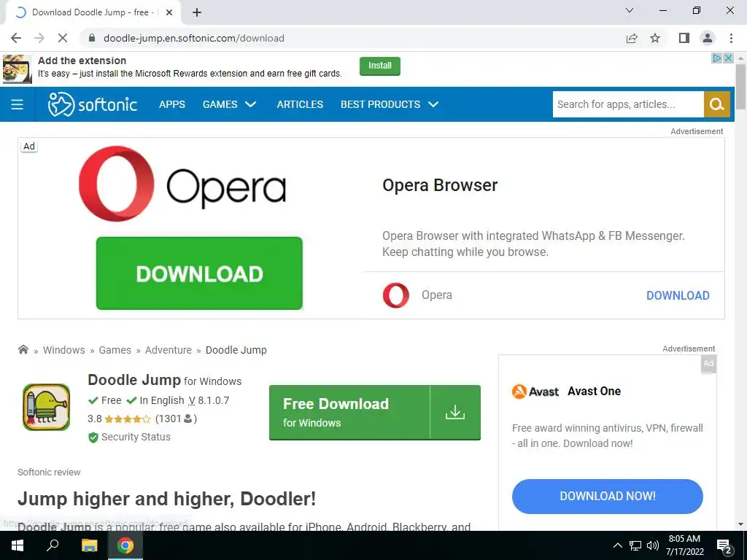The image size is (747, 560).
Task: Open the volume speaker tray icon
Action: click(653, 545)
